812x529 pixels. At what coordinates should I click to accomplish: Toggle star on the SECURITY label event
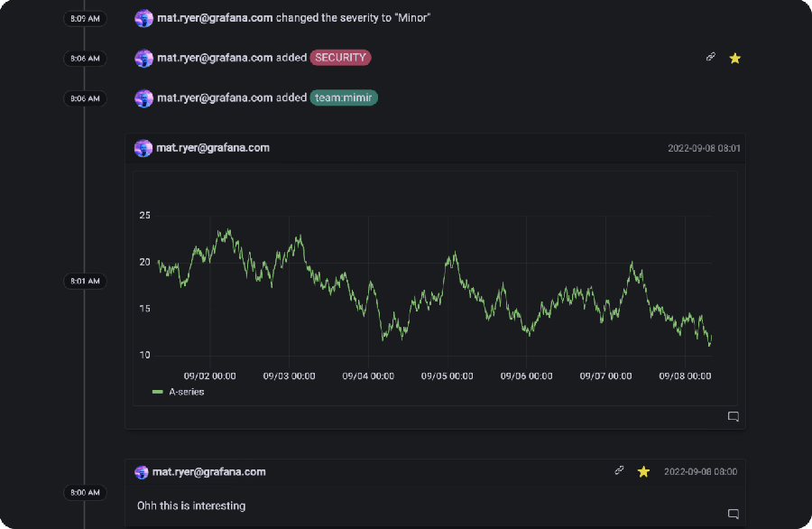point(734,58)
